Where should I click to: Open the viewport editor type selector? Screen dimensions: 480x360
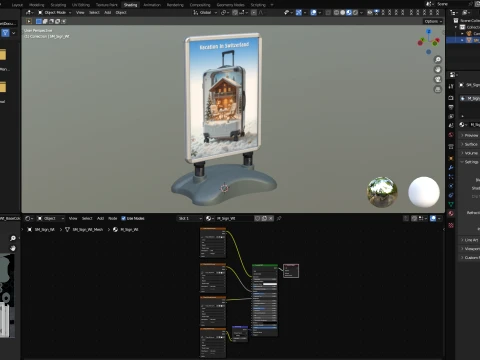point(29,12)
